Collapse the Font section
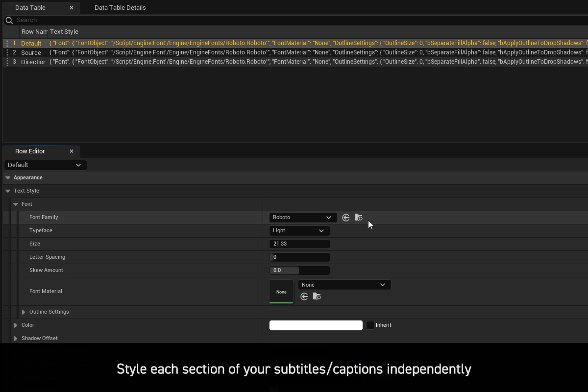This screenshot has width=588, height=392. tap(16, 204)
